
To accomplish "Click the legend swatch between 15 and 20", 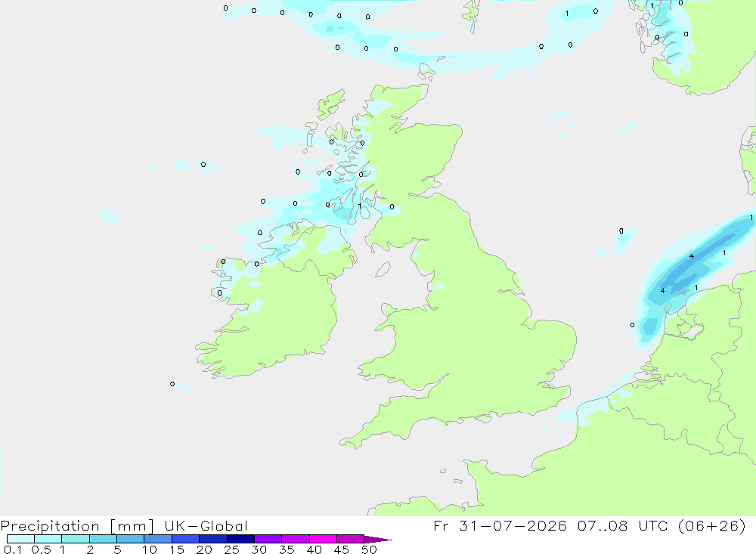I will (x=186, y=539).
